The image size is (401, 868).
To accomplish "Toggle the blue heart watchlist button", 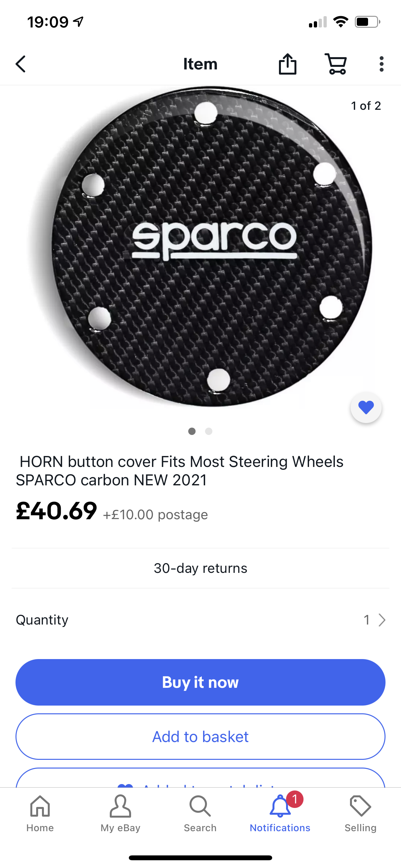I will click(x=366, y=408).
